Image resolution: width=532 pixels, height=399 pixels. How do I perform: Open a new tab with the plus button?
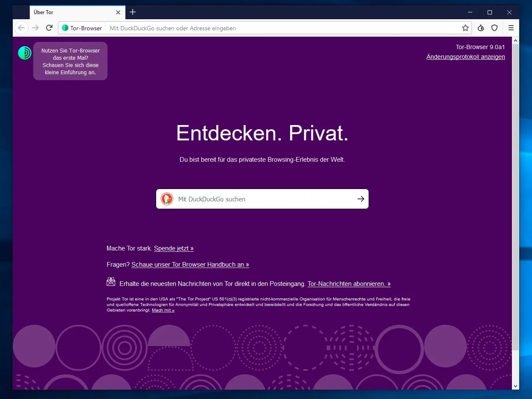(133, 12)
